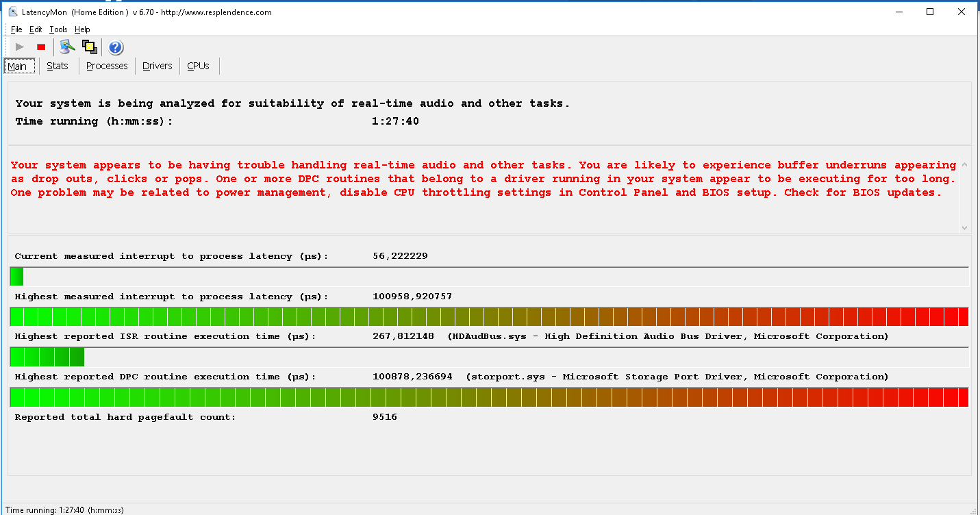Viewport: 980px width, 515px height.
Task: Click the 'Your system is being analyzed' text
Action: (x=292, y=103)
